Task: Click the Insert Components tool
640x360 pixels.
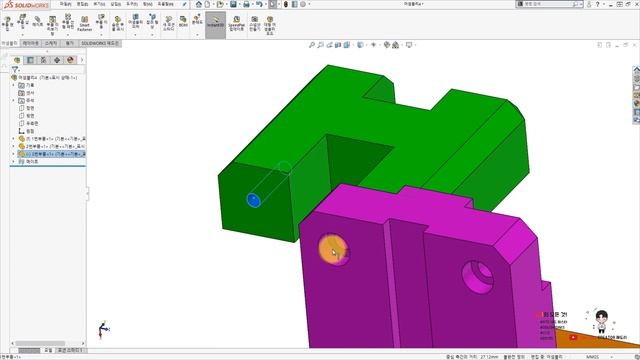Action: click(22, 21)
